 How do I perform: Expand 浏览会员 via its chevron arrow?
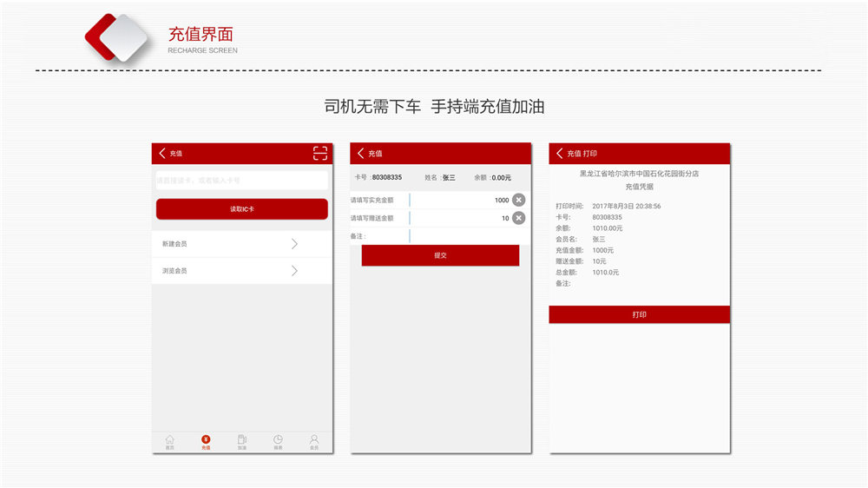click(294, 271)
